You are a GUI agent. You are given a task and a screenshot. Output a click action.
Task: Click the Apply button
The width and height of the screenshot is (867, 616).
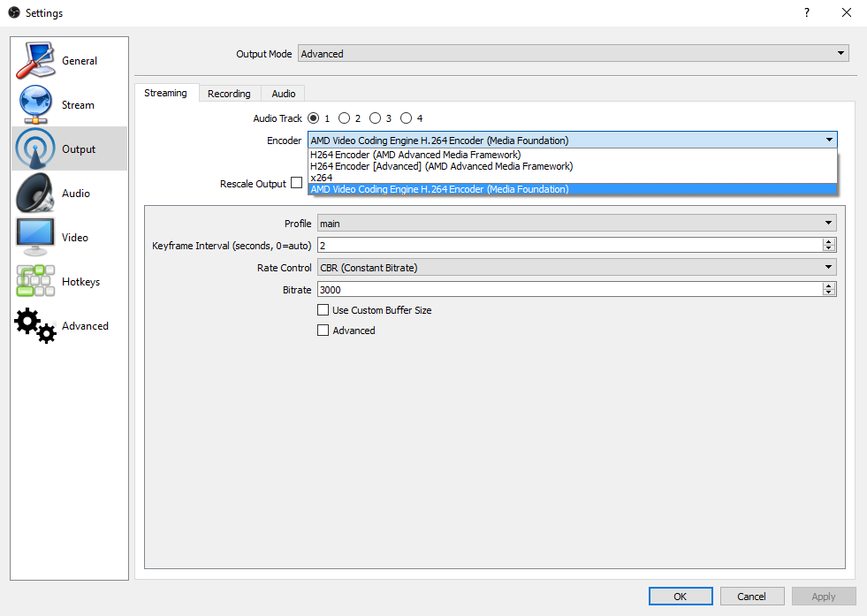(824, 596)
